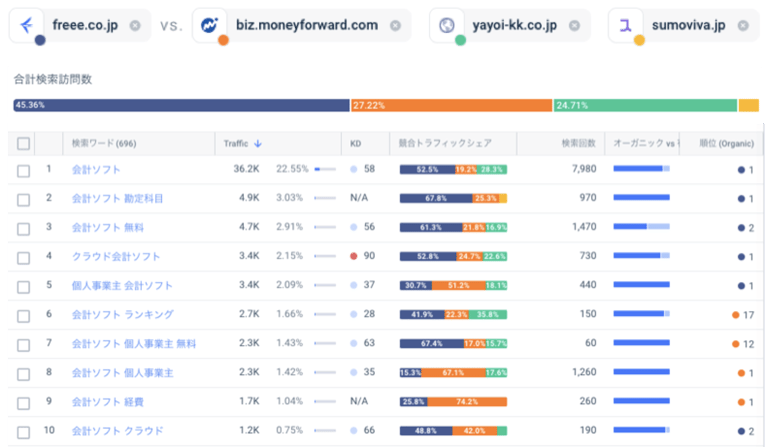Open the 会計ソフト クラウド keyword link
The image size is (765, 447).
tap(118, 431)
